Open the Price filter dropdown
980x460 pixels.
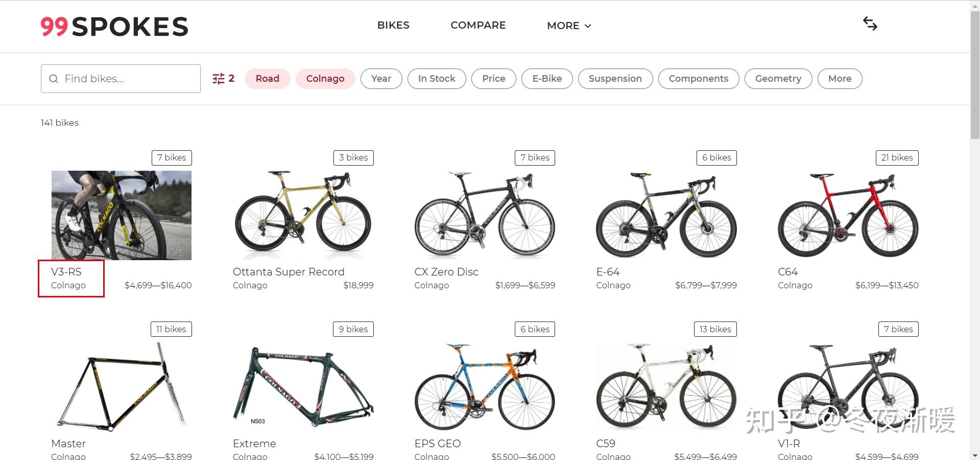click(493, 79)
